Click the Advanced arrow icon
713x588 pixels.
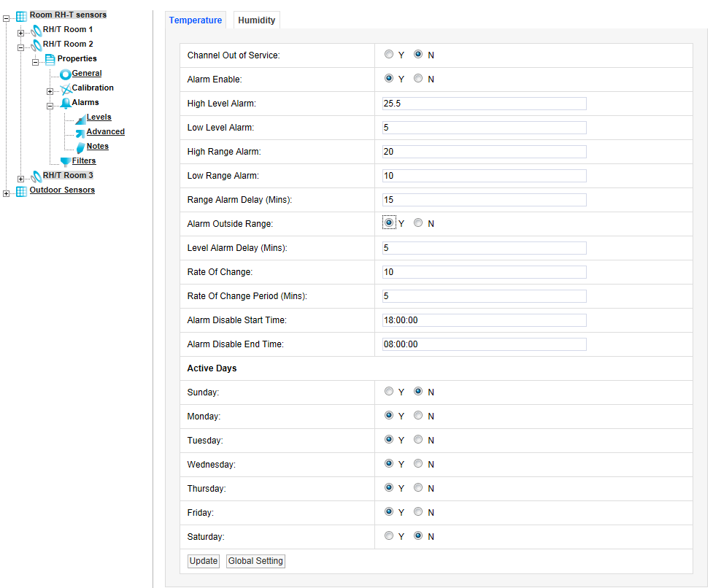tap(80, 132)
